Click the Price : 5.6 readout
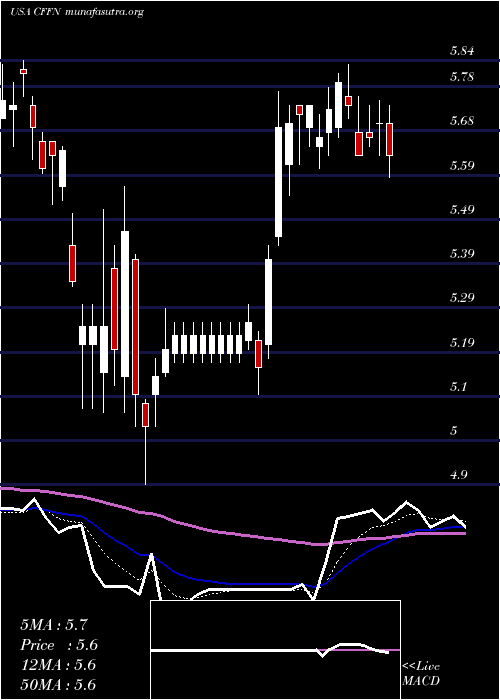This screenshot has width=500, height=700. click(59, 645)
